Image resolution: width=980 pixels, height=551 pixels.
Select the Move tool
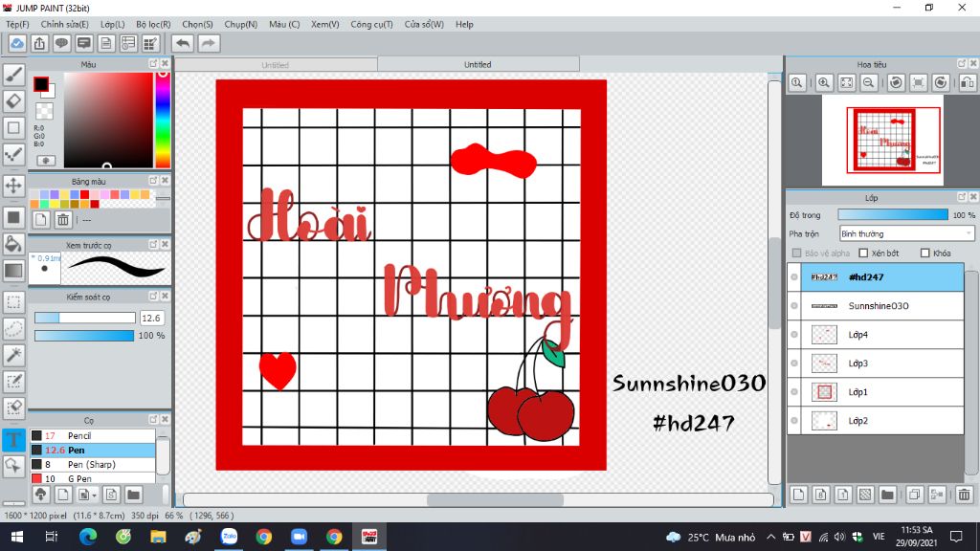pyautogui.click(x=13, y=186)
